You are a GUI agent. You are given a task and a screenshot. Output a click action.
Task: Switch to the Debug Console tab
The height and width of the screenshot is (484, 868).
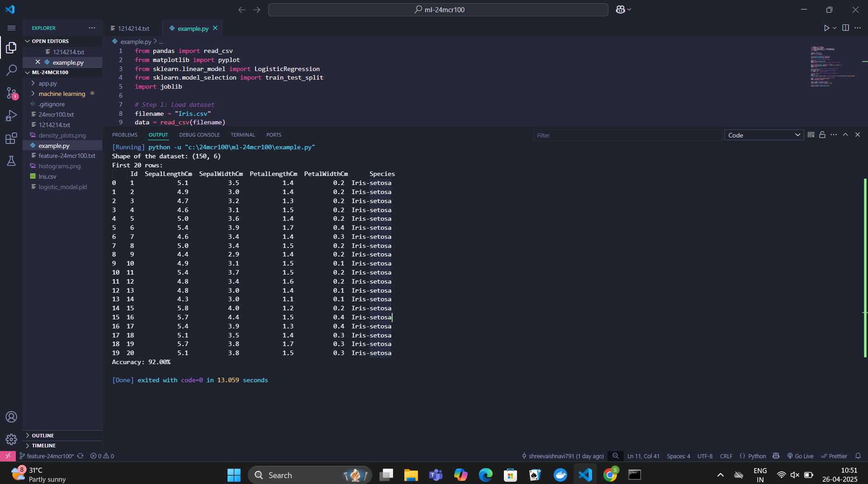(x=199, y=135)
